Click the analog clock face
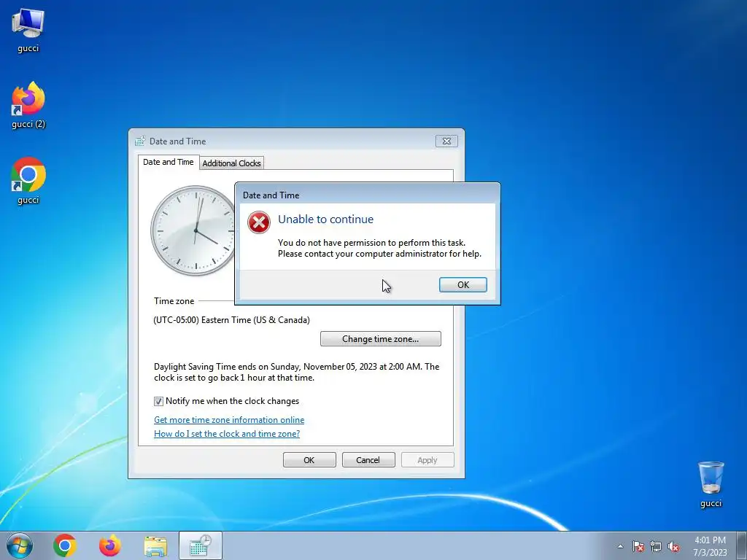Viewport: 747px width, 560px height. (x=193, y=230)
